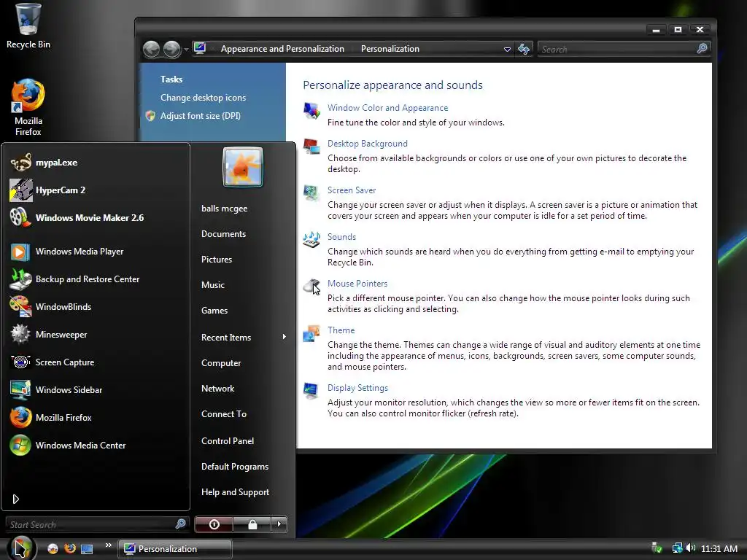Screen dimensions: 747x560
Task: Open Windows Media Player from Start menu
Action: pos(96,252)
